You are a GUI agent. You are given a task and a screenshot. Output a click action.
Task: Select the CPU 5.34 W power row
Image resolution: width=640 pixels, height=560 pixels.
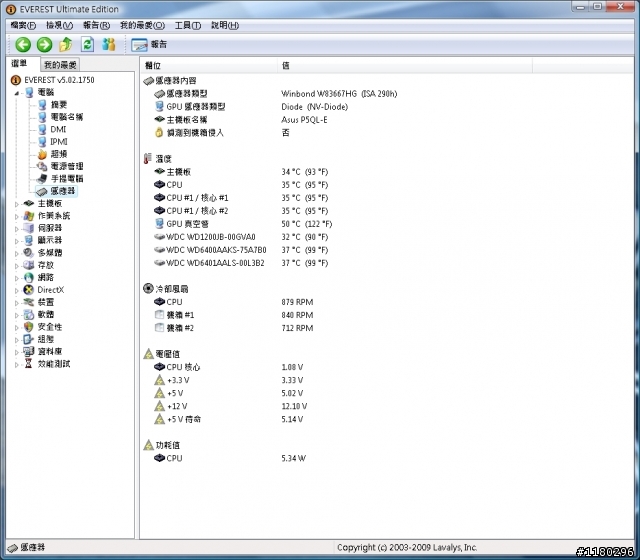pyautogui.click(x=230, y=458)
